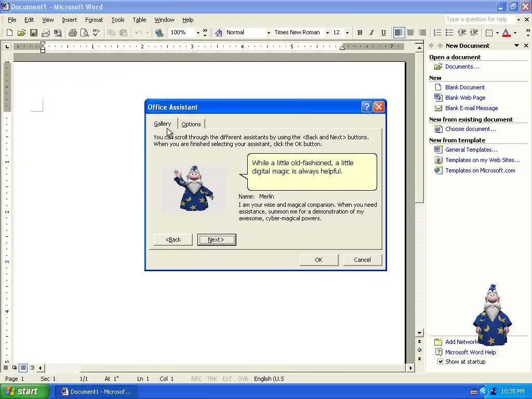Toggle Bold formatting
Image resolution: width=532 pixels, height=399 pixels.
(360, 33)
